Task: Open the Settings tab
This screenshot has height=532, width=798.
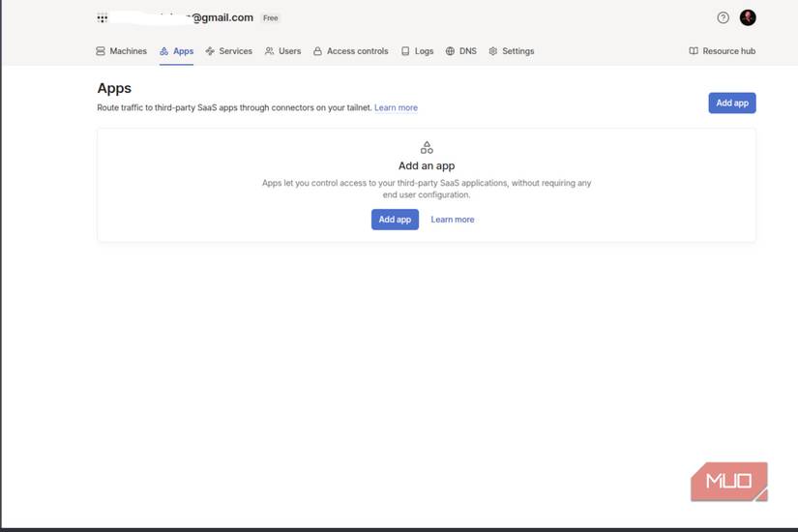Action: click(512, 51)
